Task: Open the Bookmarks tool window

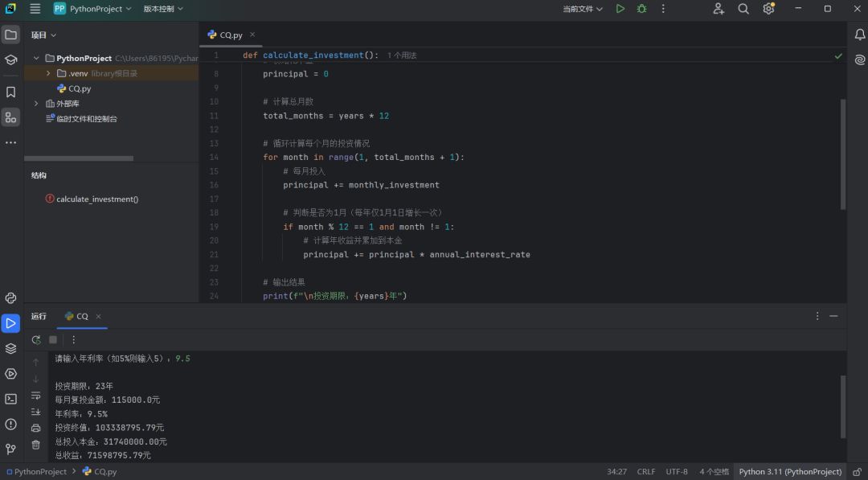Action: pos(10,92)
